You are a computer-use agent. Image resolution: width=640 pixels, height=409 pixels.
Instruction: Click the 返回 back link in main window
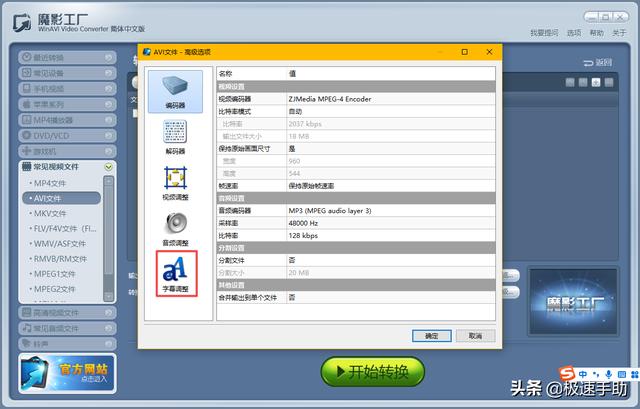pyautogui.click(x=598, y=62)
